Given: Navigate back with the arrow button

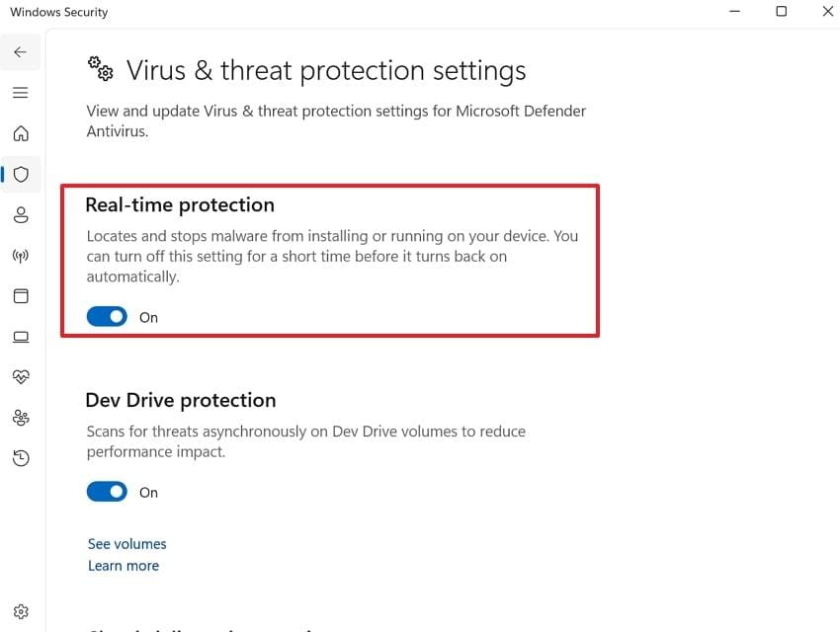Looking at the screenshot, I should 20,51.
